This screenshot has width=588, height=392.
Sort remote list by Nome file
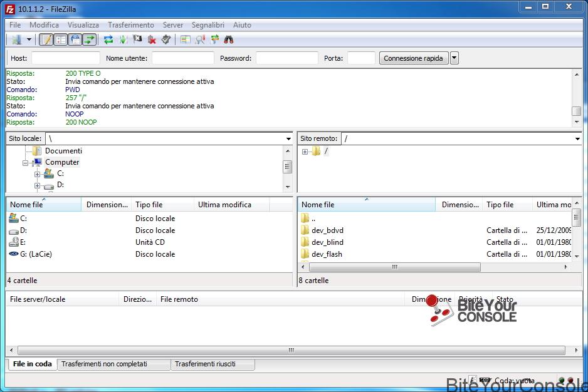pos(366,205)
